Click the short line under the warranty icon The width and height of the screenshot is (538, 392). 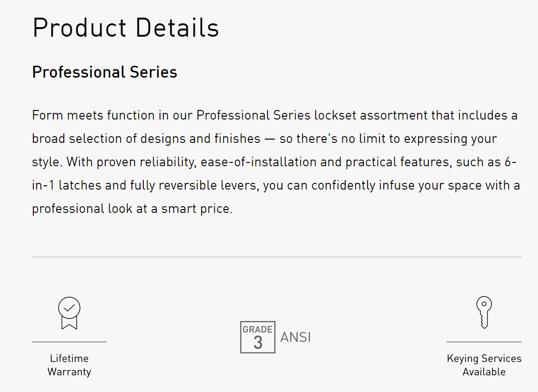click(x=69, y=342)
